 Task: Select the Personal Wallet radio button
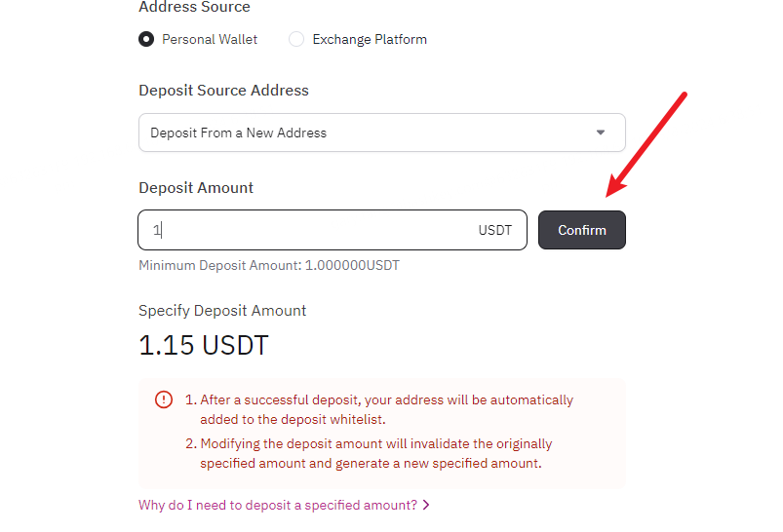pos(146,40)
